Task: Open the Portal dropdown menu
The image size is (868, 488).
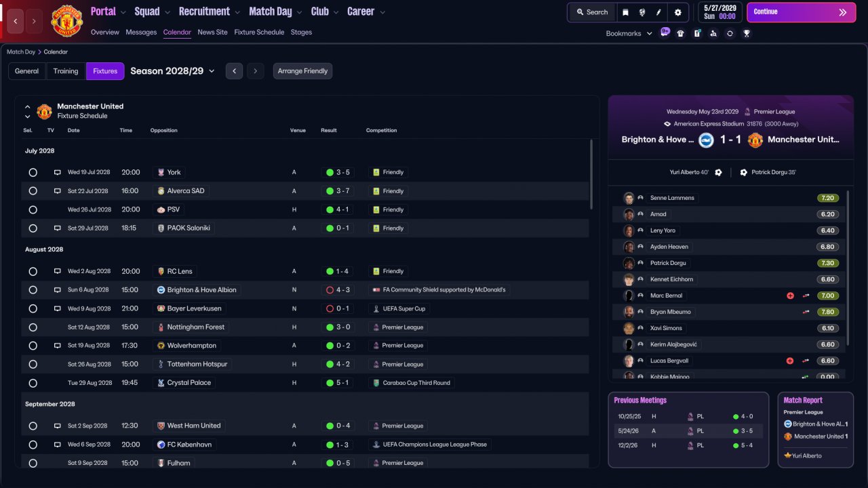Action: tap(108, 12)
